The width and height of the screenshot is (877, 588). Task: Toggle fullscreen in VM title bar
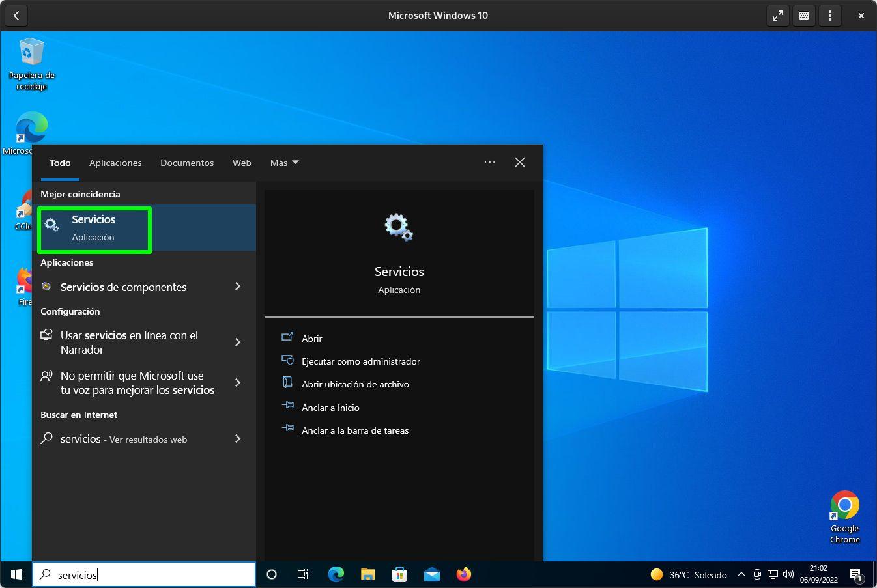click(778, 16)
